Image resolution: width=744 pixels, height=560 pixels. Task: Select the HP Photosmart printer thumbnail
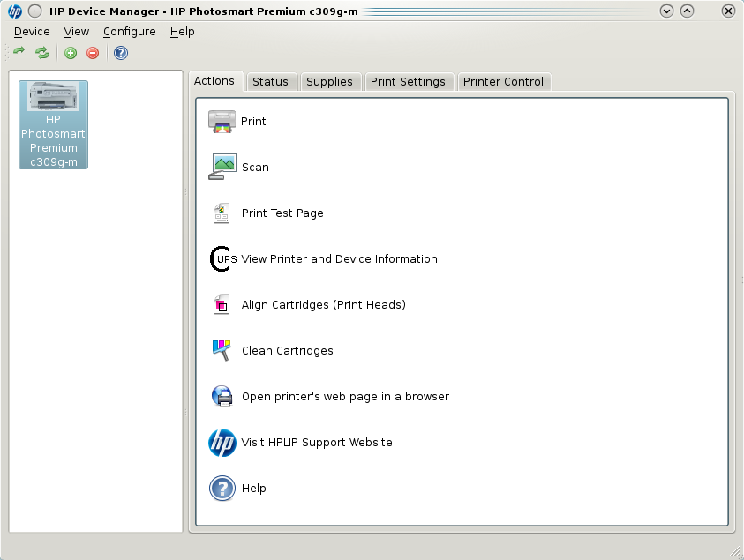[x=53, y=123]
